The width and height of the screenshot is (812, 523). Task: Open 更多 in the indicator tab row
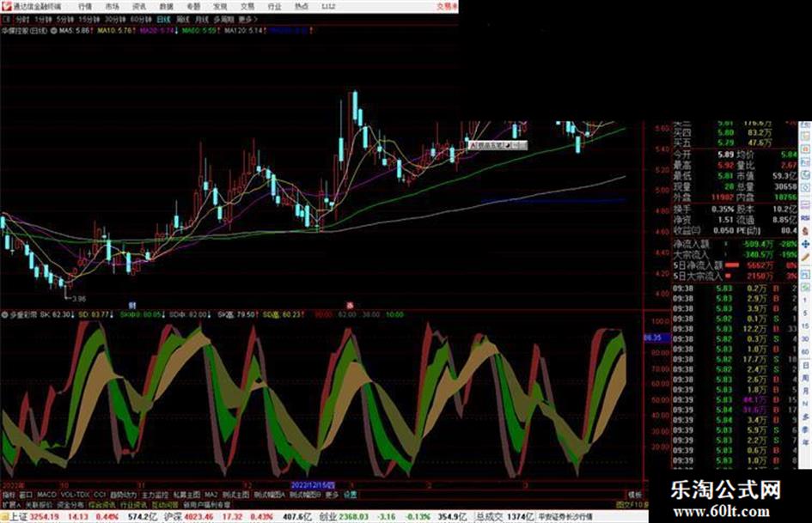332,495
